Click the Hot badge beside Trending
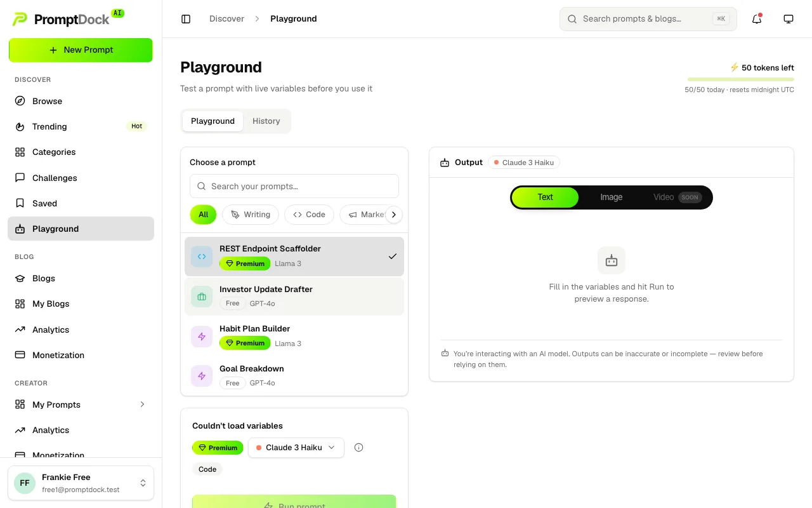This screenshot has width=812, height=508. [136, 126]
